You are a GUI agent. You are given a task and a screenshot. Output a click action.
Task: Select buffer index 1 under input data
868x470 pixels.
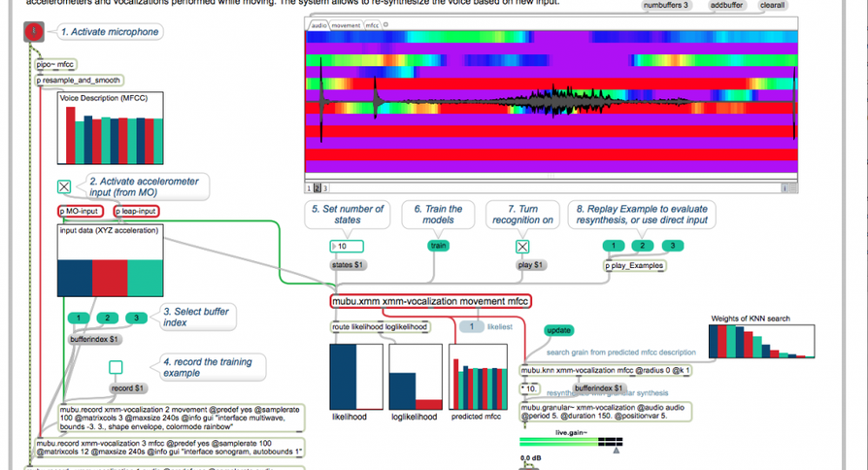pos(79,318)
